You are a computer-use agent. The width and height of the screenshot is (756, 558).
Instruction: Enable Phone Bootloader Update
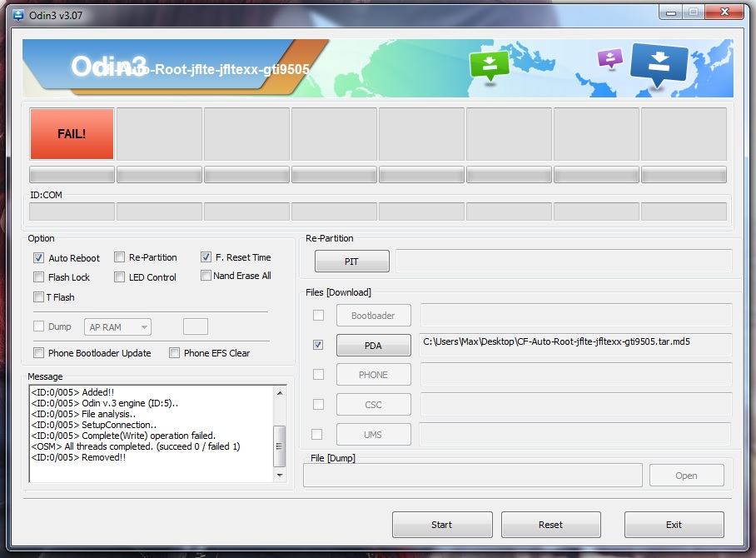(x=38, y=353)
